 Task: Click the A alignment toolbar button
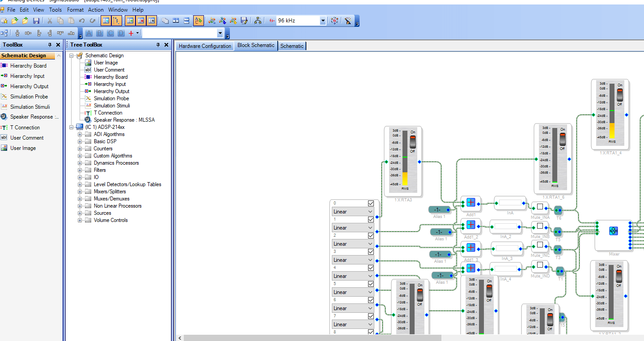pos(89,33)
